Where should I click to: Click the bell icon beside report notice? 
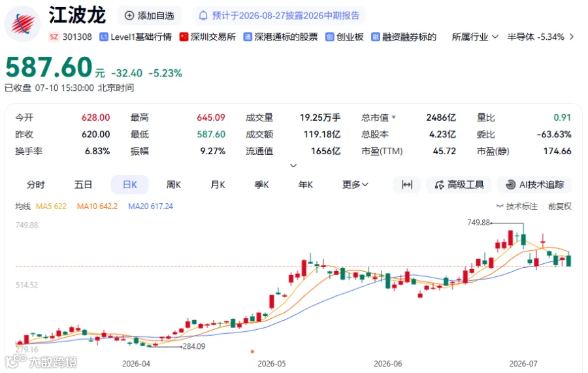203,16
